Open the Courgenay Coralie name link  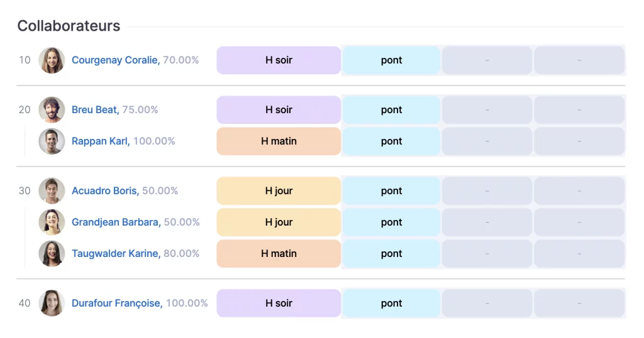click(115, 60)
